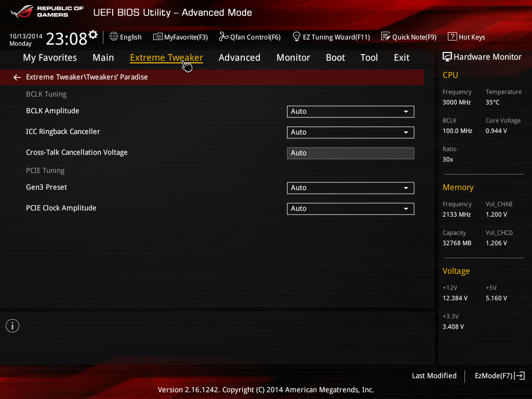This screenshot has width=532, height=399.
Task: Expand the BCLK Amplitude dropdown
Action: (x=351, y=112)
